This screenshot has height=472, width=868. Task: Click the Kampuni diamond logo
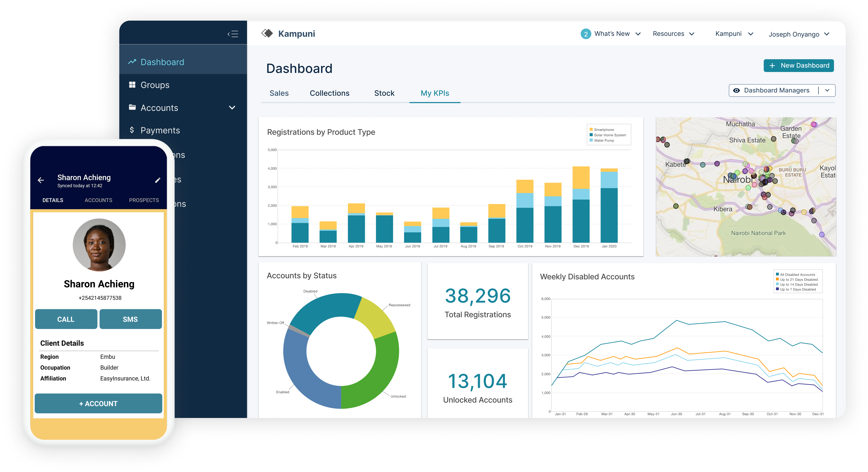pyautogui.click(x=267, y=33)
